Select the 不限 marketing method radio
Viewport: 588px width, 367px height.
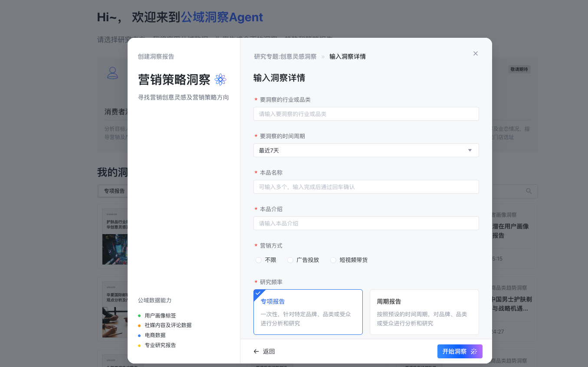259,260
